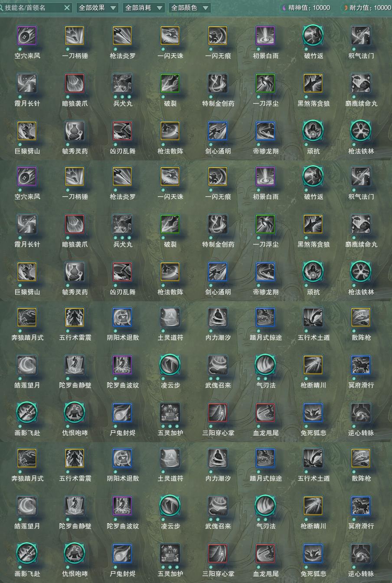Viewport: 392px width, 583px height.
Task: Clear the search box with the X button
Action: [66, 8]
